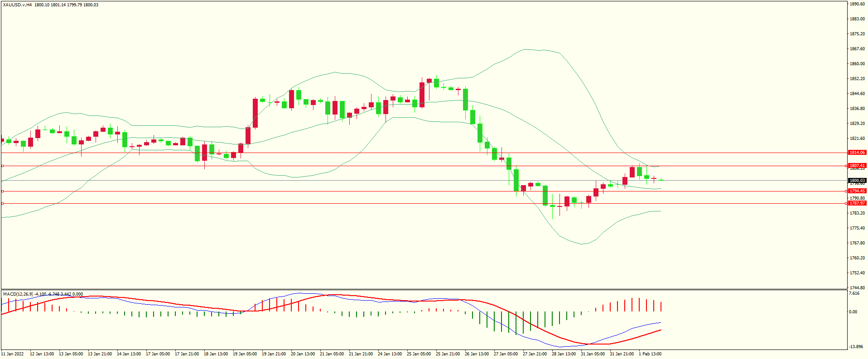Viewport: 868px width, 359px height.
Task: Click the 11 Jan 2022 date label
Action: (x=13, y=354)
